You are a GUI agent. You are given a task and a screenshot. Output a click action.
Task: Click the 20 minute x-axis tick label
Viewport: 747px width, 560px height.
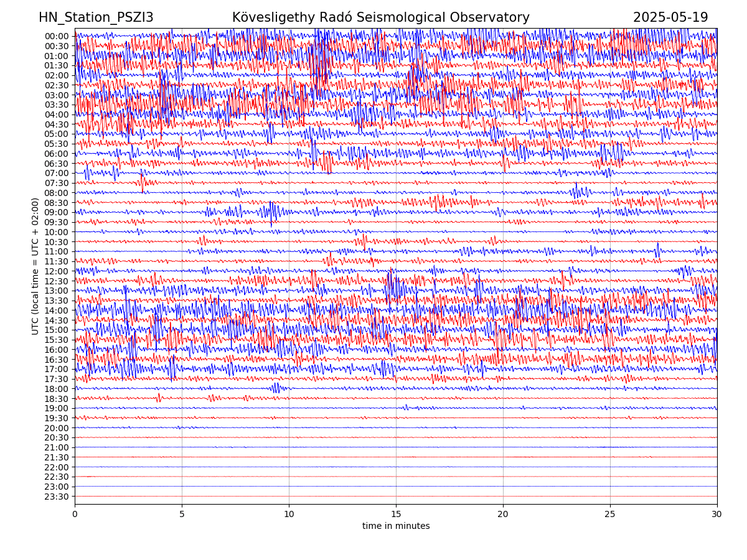click(503, 515)
